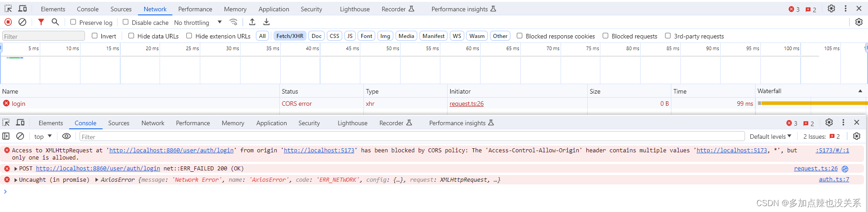Click error count badge in lower DevTools toolbar
The width and height of the screenshot is (868, 212).
[792, 123]
